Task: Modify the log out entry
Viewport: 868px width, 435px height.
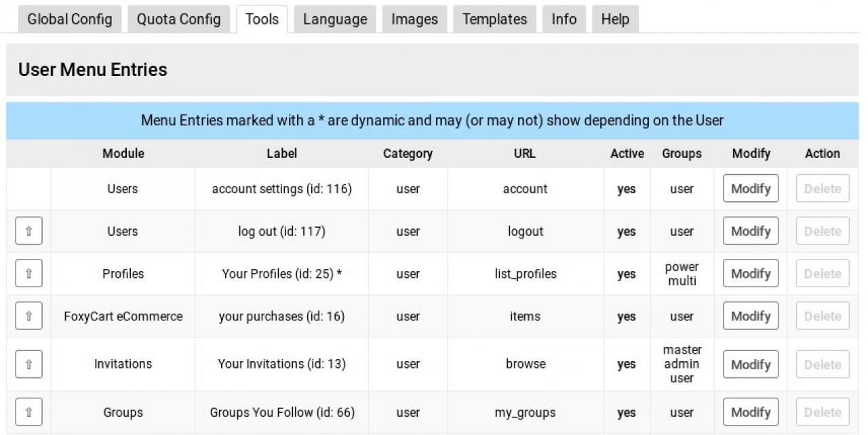Action: coord(751,231)
